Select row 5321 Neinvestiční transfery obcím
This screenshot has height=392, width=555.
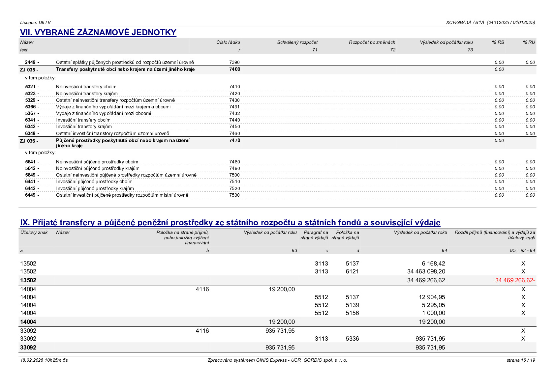pos(277,87)
